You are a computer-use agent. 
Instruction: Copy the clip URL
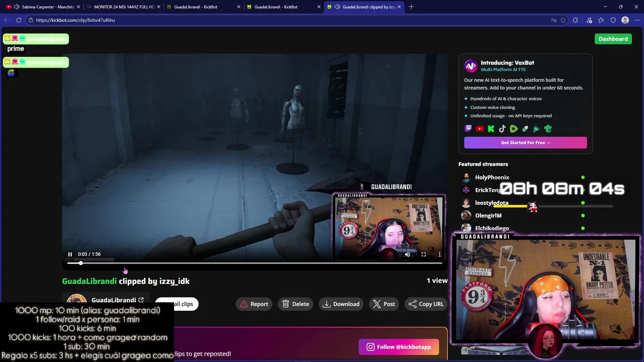coord(426,304)
